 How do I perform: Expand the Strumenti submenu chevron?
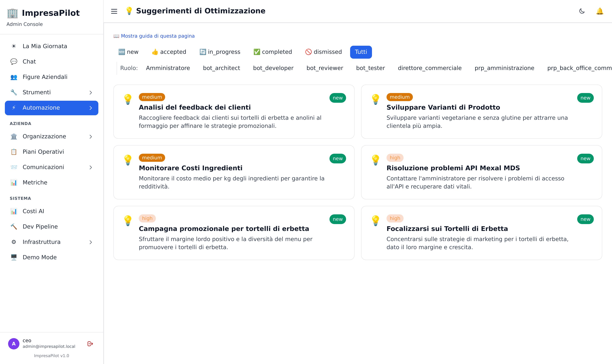click(91, 92)
